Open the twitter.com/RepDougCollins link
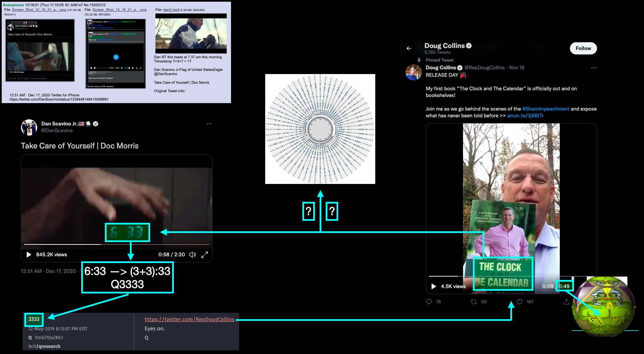The height and width of the screenshot is (354, 644). [189, 319]
